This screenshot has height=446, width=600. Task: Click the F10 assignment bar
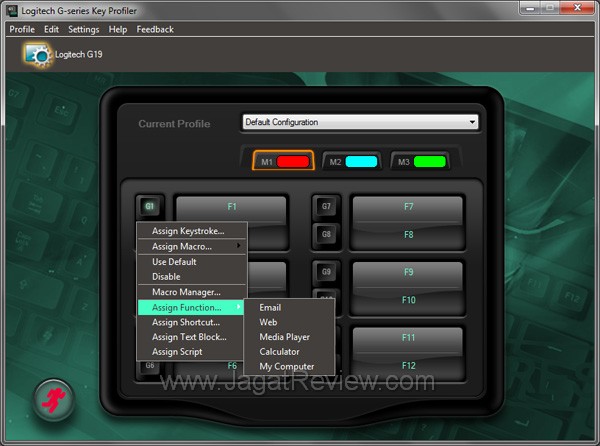tap(408, 301)
